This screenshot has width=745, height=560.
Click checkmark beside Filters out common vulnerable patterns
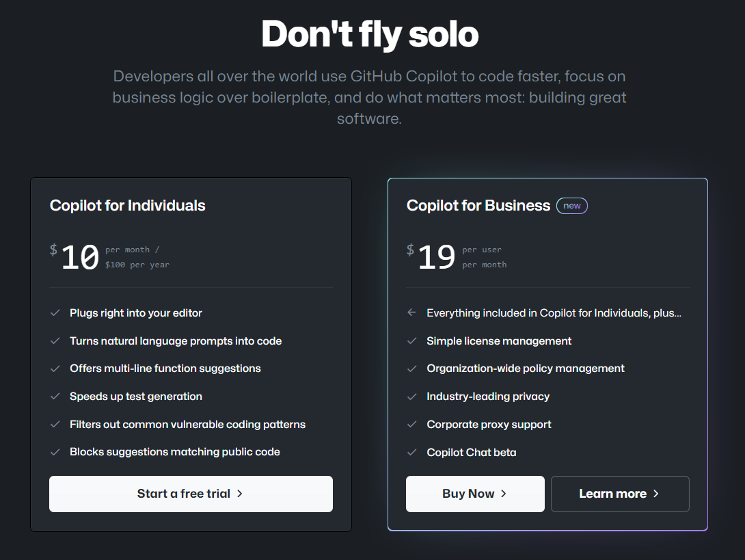pos(55,424)
